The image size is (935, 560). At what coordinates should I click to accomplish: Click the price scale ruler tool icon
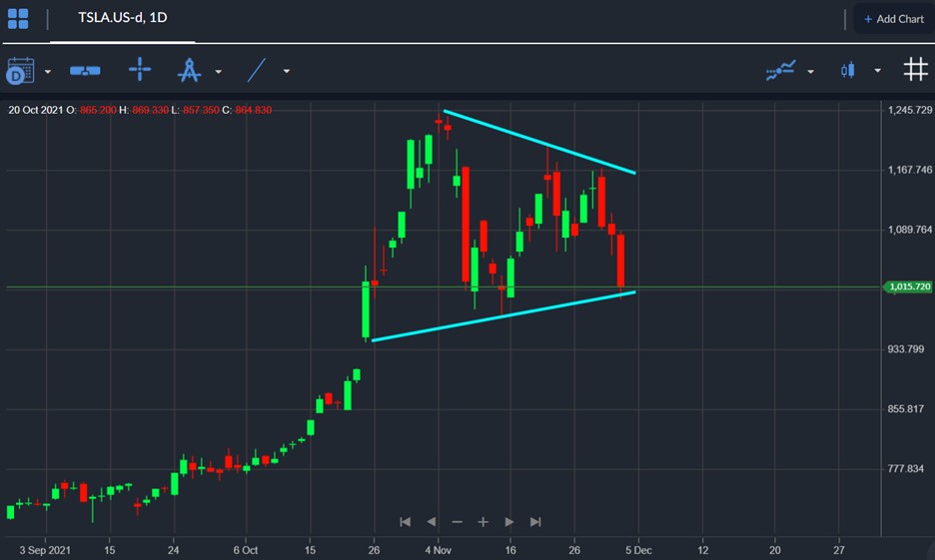(x=85, y=71)
